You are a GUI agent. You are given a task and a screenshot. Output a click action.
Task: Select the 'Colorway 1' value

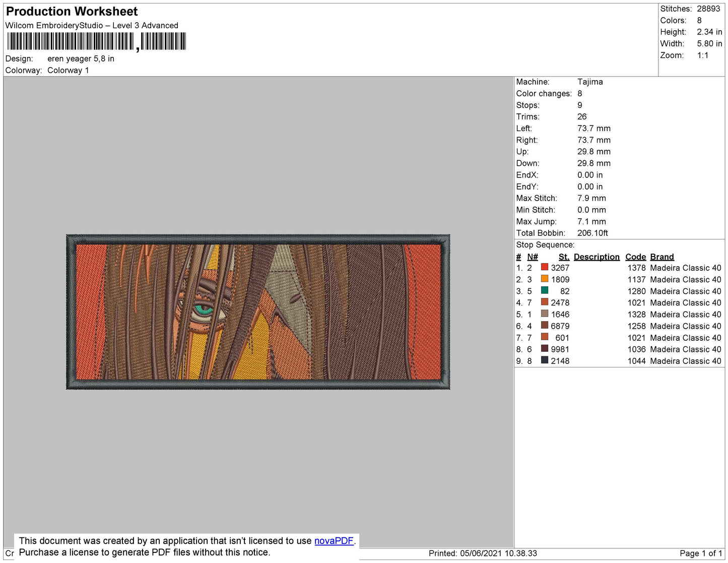point(68,70)
